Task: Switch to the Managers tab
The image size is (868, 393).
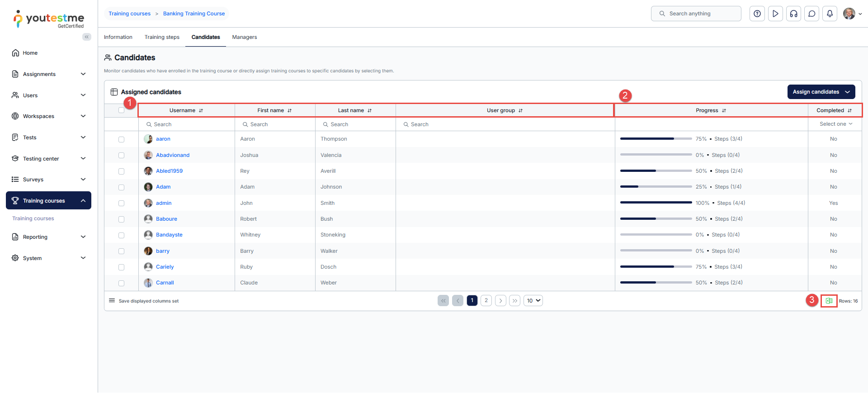Action: point(244,37)
